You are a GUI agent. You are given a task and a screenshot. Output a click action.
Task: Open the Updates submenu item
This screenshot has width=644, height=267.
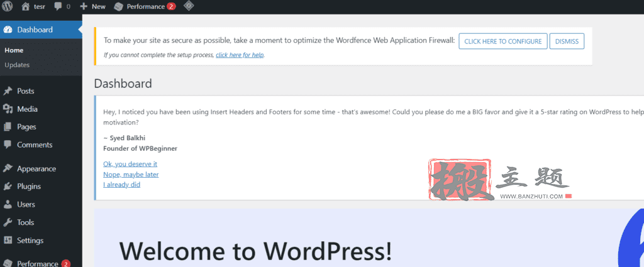(x=17, y=65)
